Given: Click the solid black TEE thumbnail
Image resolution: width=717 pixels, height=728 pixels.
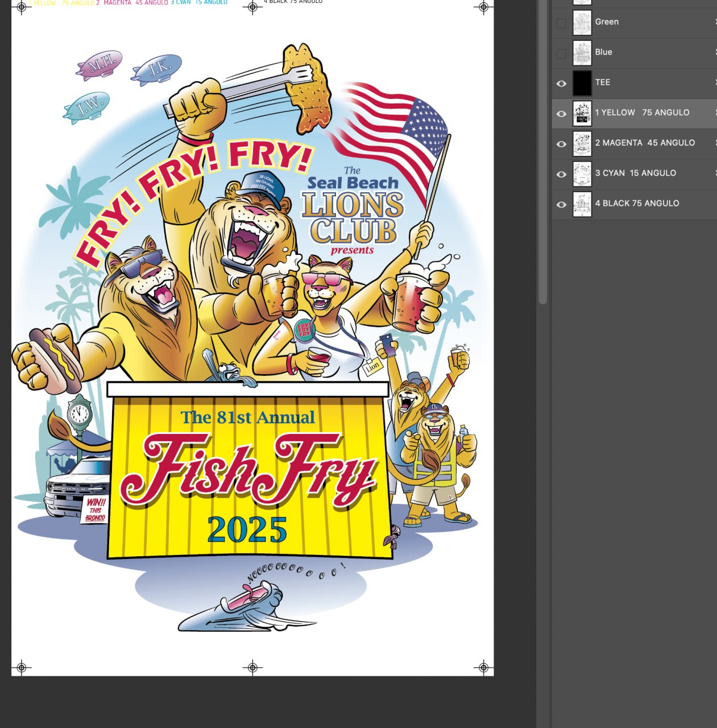Looking at the screenshot, I should click(x=582, y=83).
